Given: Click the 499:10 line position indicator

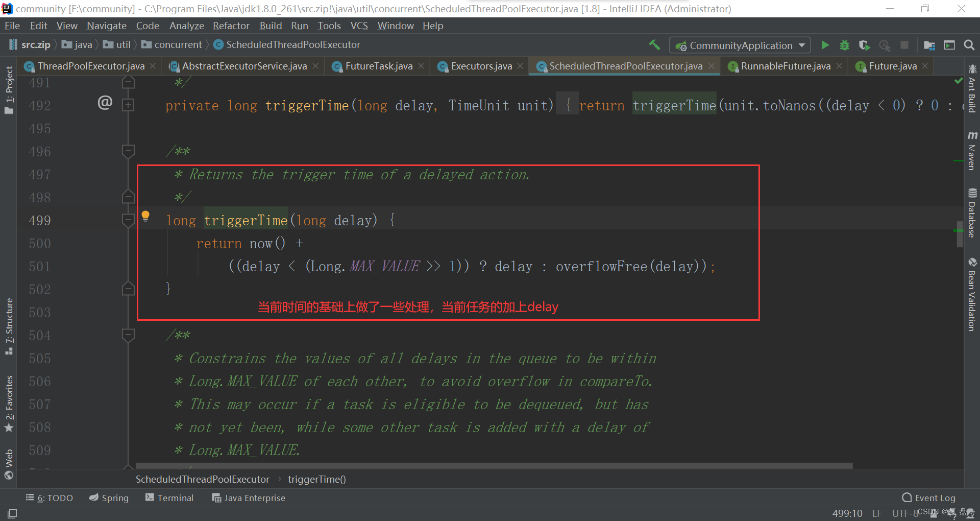Looking at the screenshot, I should (x=847, y=513).
